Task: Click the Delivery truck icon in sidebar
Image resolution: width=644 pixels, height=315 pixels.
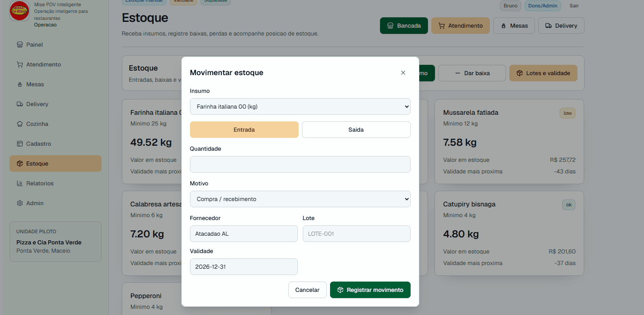Action: 19,104
